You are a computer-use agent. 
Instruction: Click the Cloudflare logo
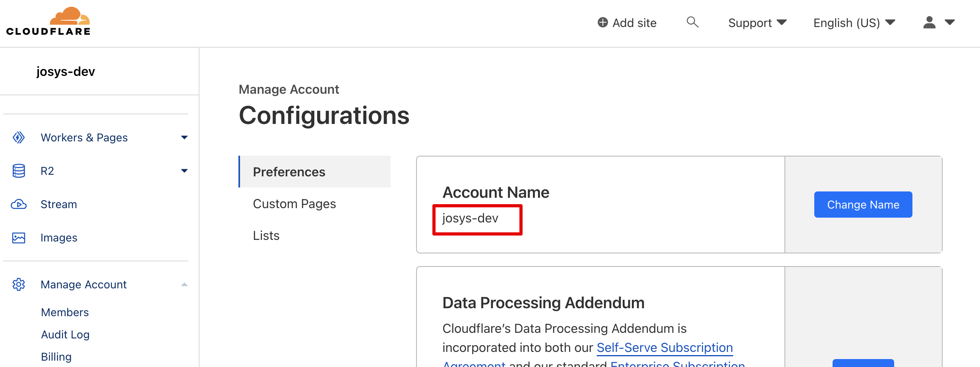(x=48, y=21)
